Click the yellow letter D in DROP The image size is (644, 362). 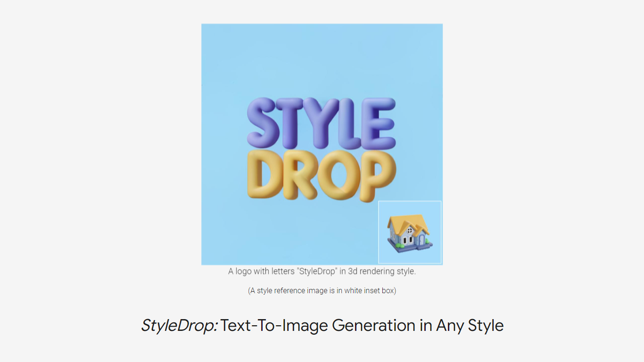[x=264, y=174]
